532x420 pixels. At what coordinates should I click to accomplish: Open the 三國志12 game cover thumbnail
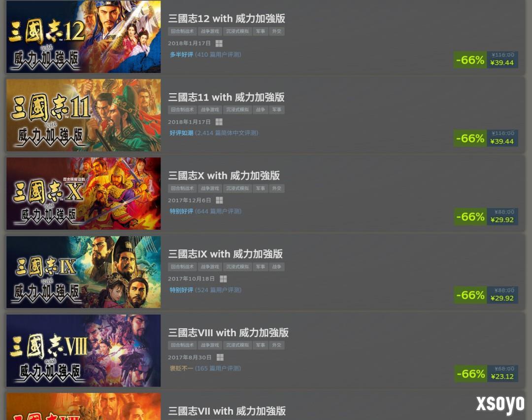coord(83,36)
